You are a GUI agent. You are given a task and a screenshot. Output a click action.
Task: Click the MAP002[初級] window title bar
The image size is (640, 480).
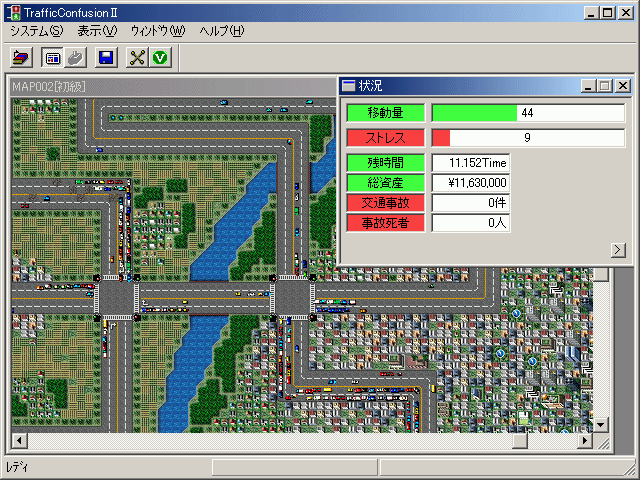[173, 87]
